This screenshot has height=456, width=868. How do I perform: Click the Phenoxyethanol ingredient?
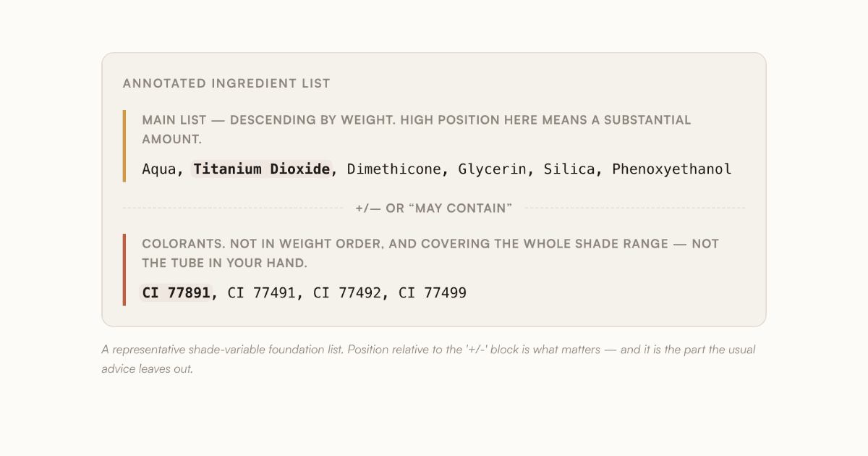tap(672, 169)
